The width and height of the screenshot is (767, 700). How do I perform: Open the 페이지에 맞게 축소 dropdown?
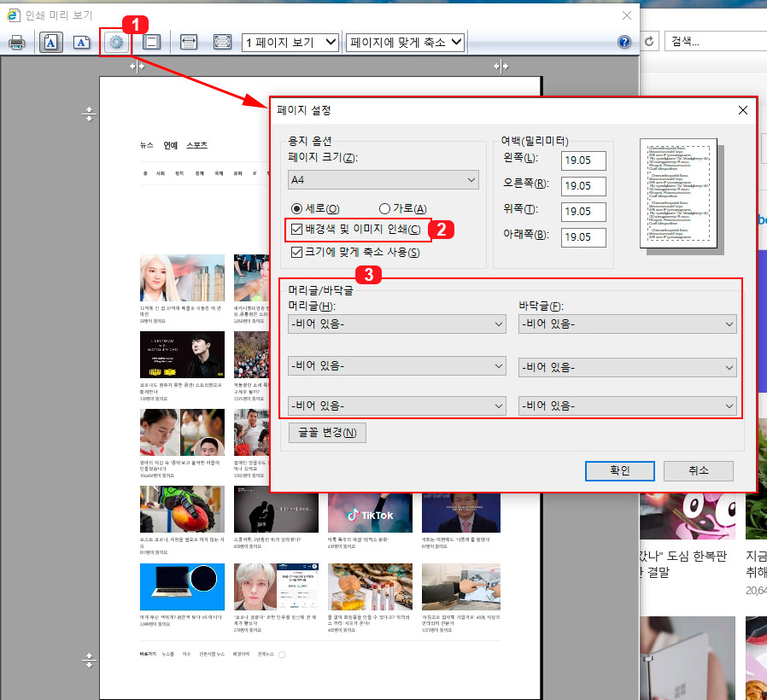(x=405, y=43)
